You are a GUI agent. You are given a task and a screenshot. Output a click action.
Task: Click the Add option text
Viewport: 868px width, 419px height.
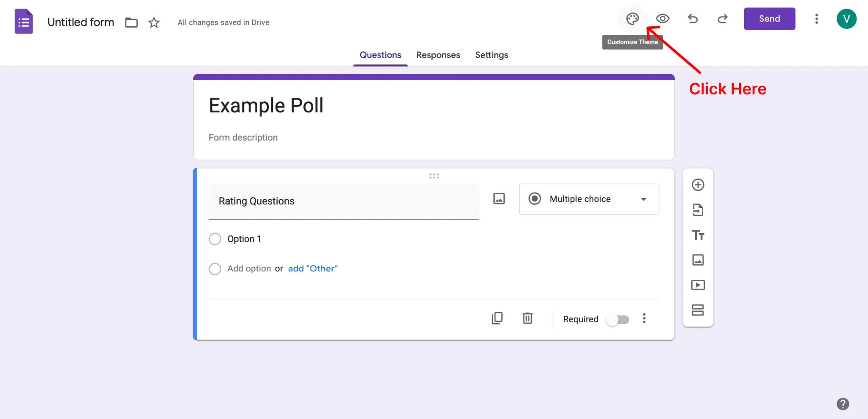click(x=249, y=268)
